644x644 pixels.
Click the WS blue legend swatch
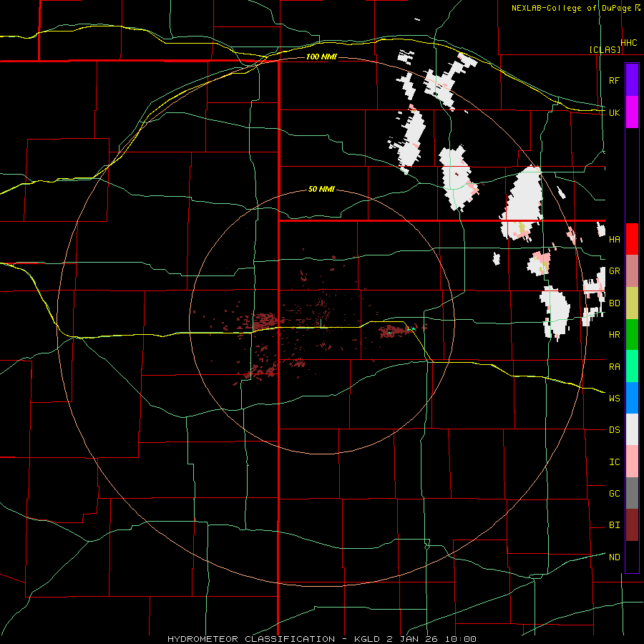632,398
